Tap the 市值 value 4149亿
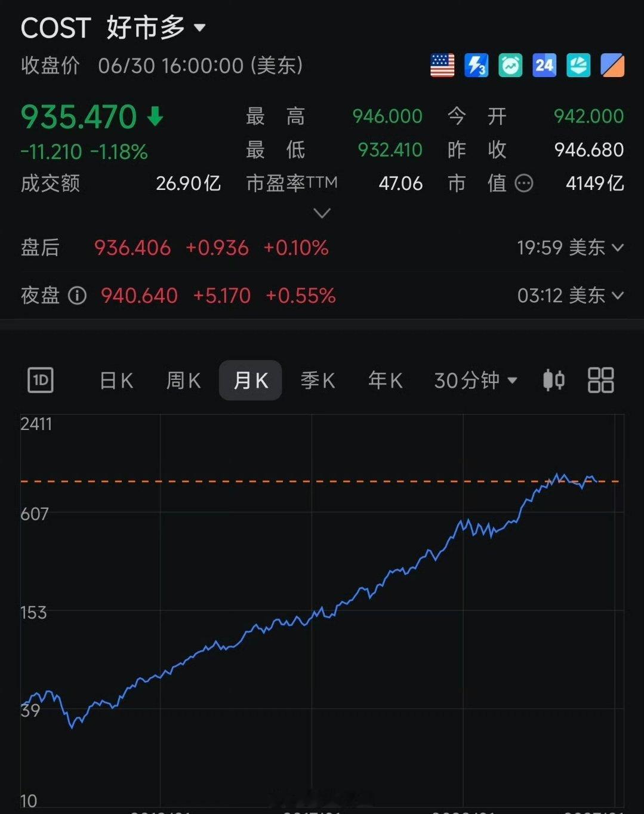644x814 pixels. (595, 183)
